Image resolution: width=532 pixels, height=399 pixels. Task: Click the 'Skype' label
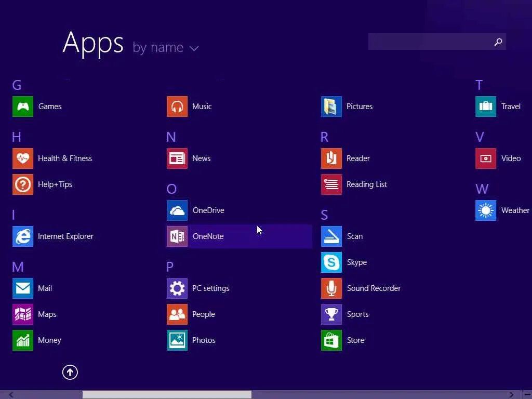coord(356,262)
